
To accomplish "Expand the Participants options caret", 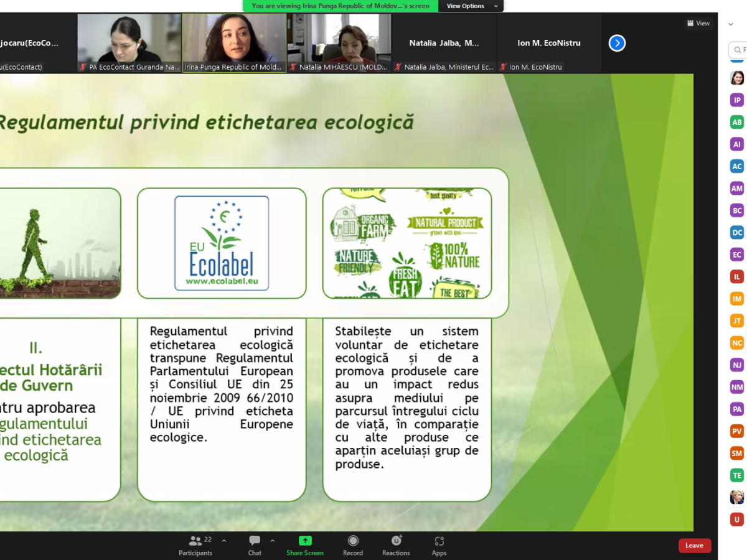I will pos(224,541).
